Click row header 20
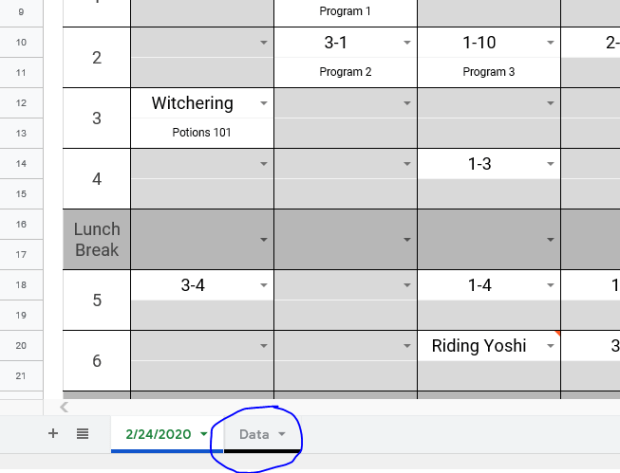The image size is (620, 473). pos(22,345)
